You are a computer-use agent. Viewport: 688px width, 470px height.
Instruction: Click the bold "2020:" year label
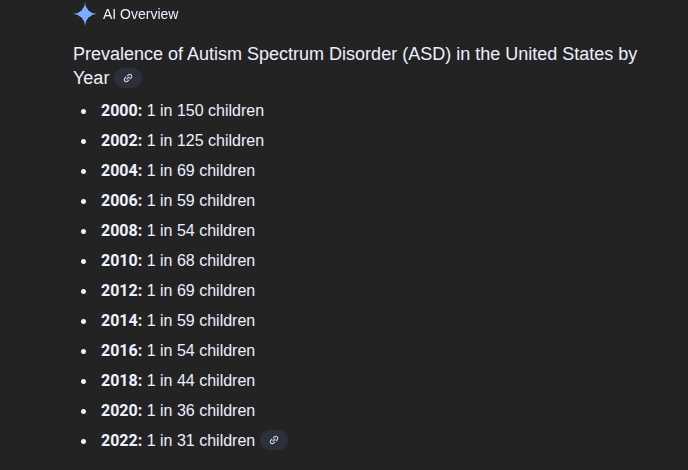point(121,410)
